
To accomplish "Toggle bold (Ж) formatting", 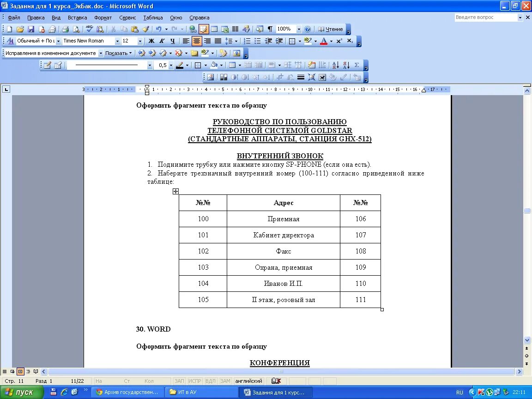I will 151,41.
